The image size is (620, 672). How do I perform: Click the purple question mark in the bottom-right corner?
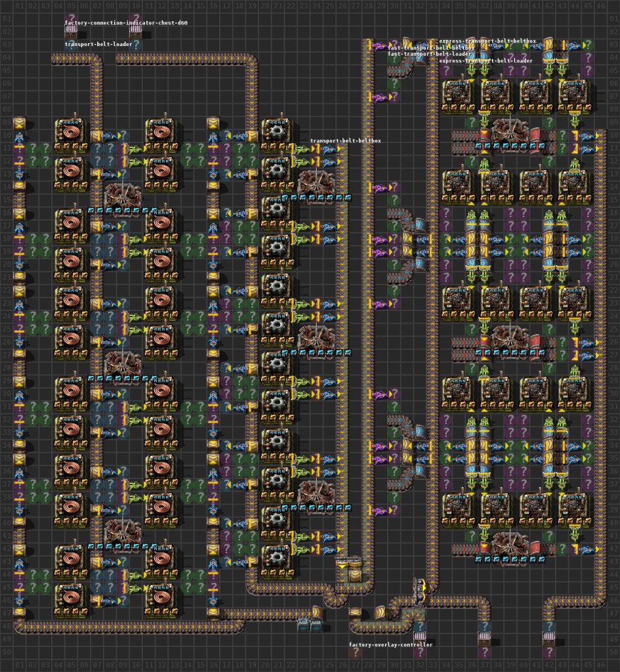548,652
